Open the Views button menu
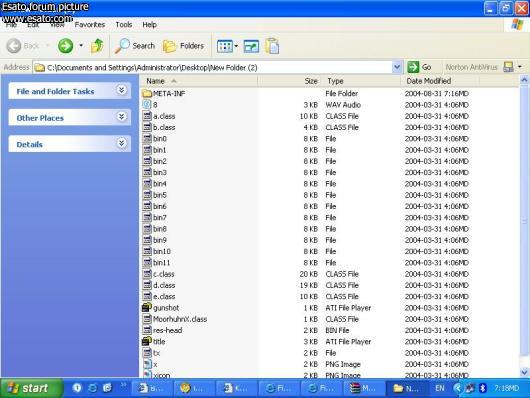Image resolution: width=530 pixels, height=398 pixels. coord(227,46)
